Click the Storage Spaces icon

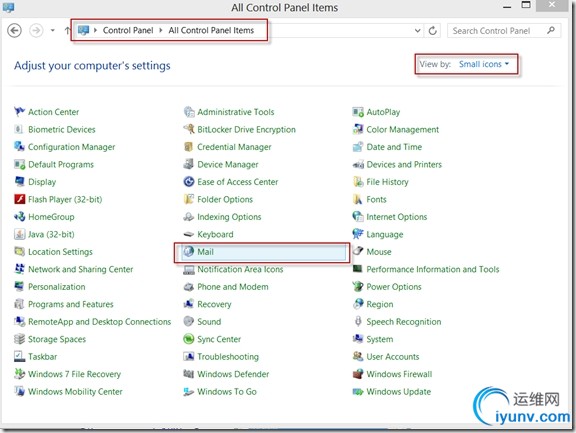(x=19, y=339)
